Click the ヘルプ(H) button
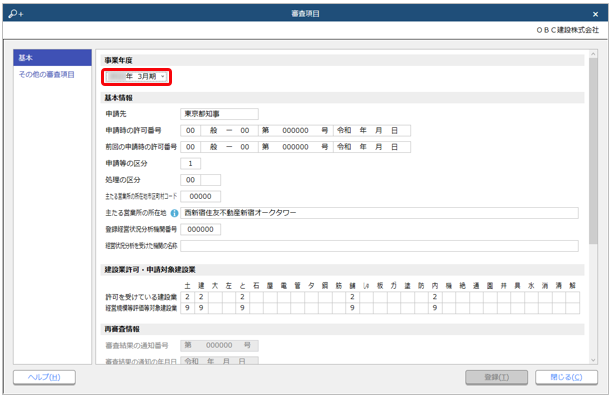 point(44,377)
